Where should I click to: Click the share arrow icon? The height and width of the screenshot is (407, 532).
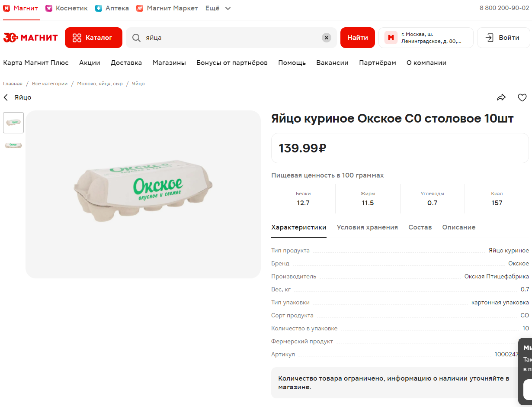pos(501,97)
